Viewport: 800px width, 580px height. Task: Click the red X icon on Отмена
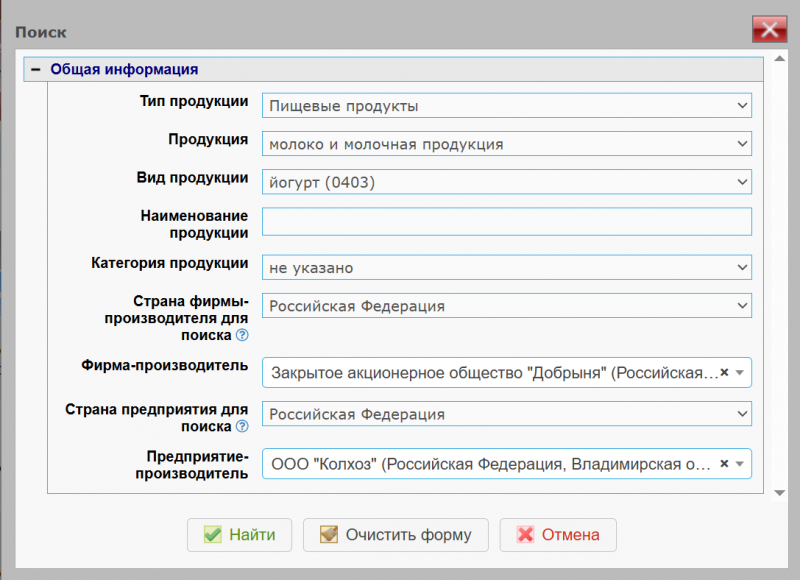(525, 535)
